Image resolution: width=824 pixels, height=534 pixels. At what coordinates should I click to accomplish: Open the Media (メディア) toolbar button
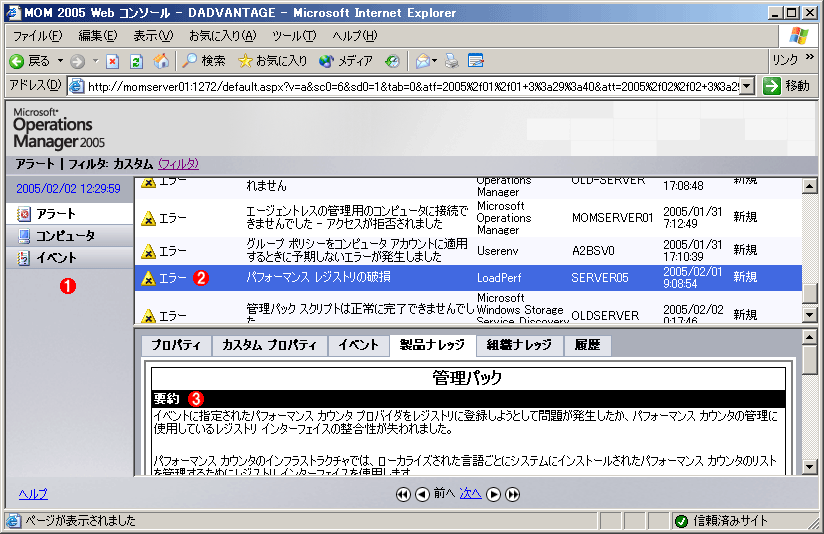coord(346,61)
